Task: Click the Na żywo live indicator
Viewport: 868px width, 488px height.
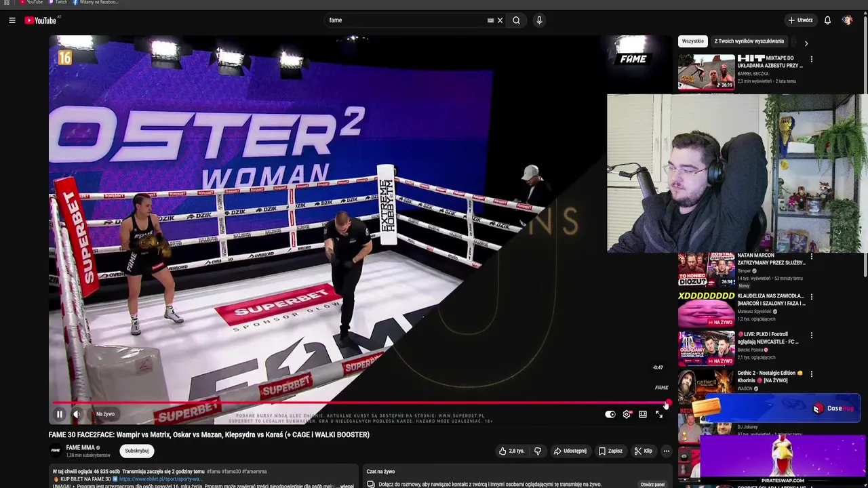Action: pyautogui.click(x=105, y=414)
